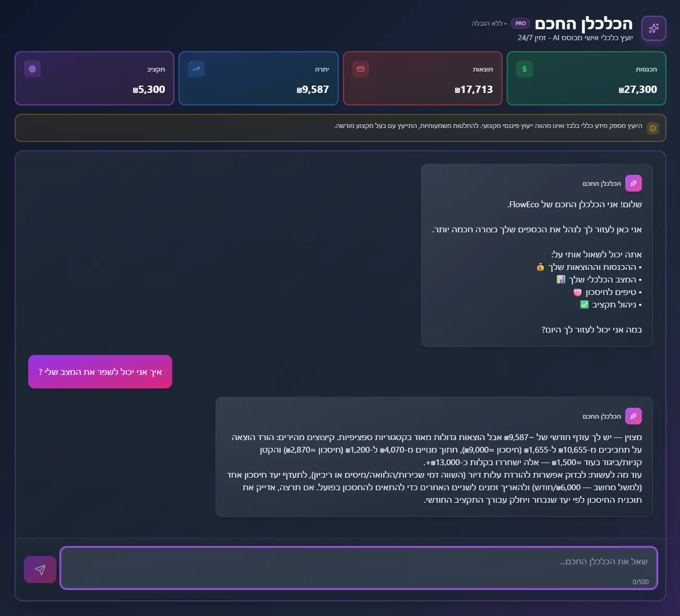Click the ₪27,300 income amount
Image resolution: width=680 pixels, height=616 pixels.
[637, 89]
